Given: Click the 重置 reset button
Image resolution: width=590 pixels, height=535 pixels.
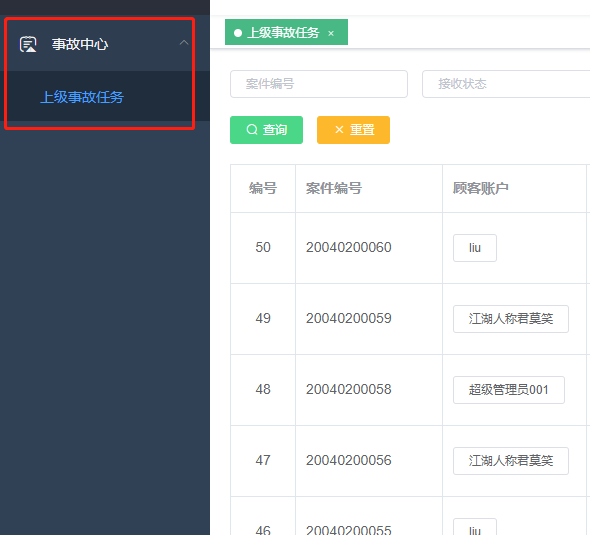Looking at the screenshot, I should tap(353, 130).
